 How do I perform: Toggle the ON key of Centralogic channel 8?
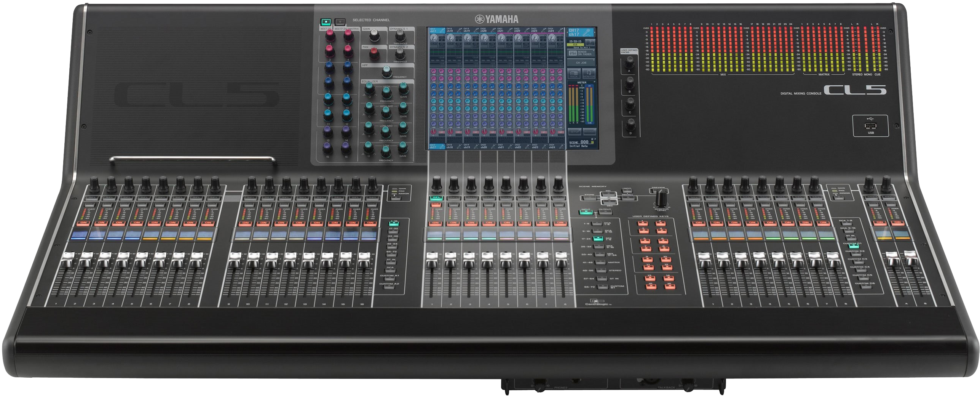pyautogui.click(x=560, y=223)
